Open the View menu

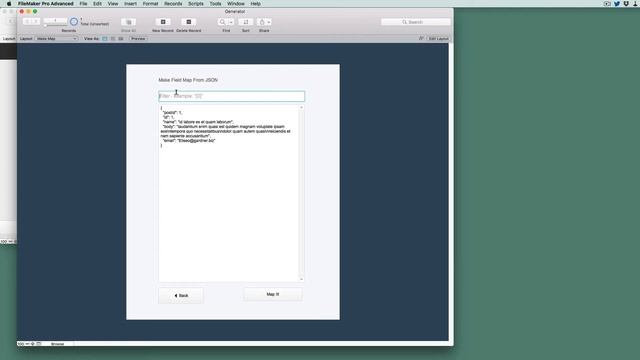[x=113, y=4]
